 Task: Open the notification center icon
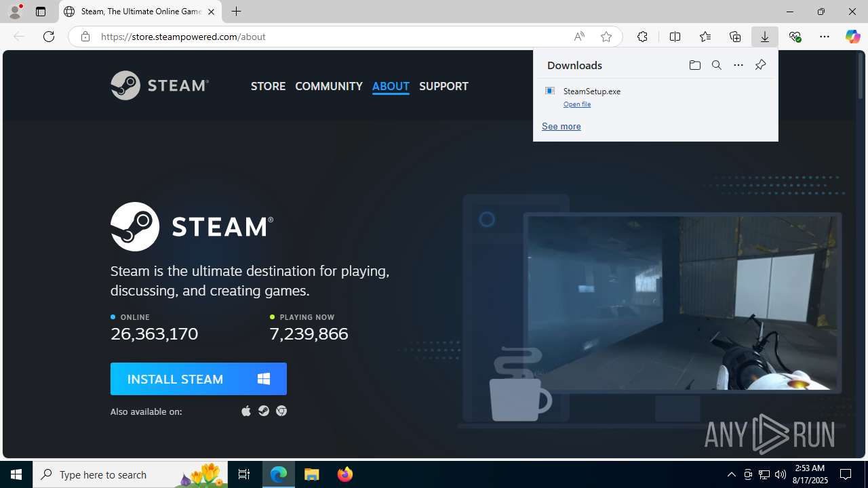point(846,474)
